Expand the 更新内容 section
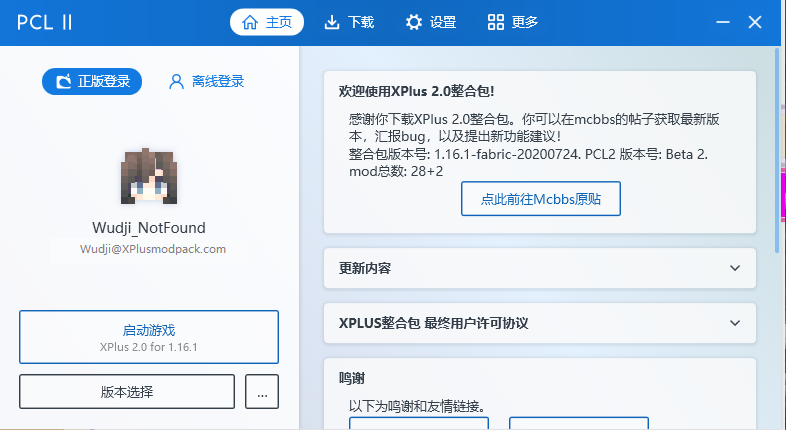786x430 pixels. click(x=540, y=268)
